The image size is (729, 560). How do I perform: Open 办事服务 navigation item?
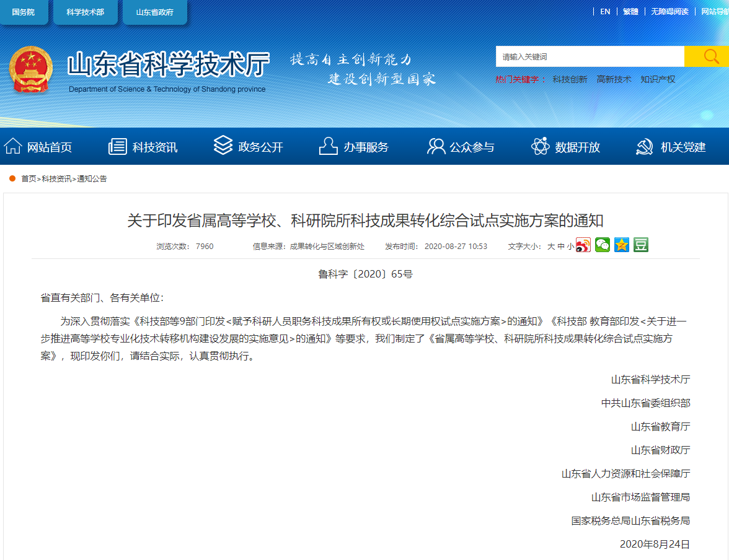point(354,147)
